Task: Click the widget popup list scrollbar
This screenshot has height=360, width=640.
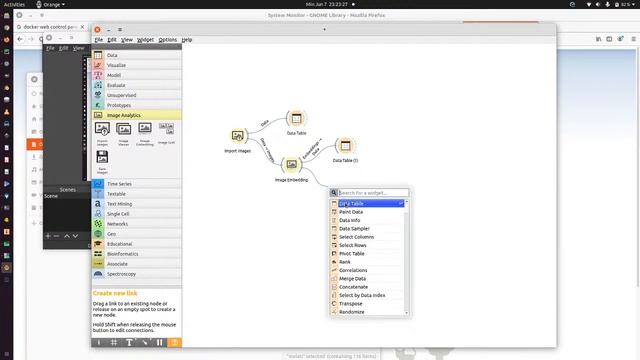Action: 407,257
